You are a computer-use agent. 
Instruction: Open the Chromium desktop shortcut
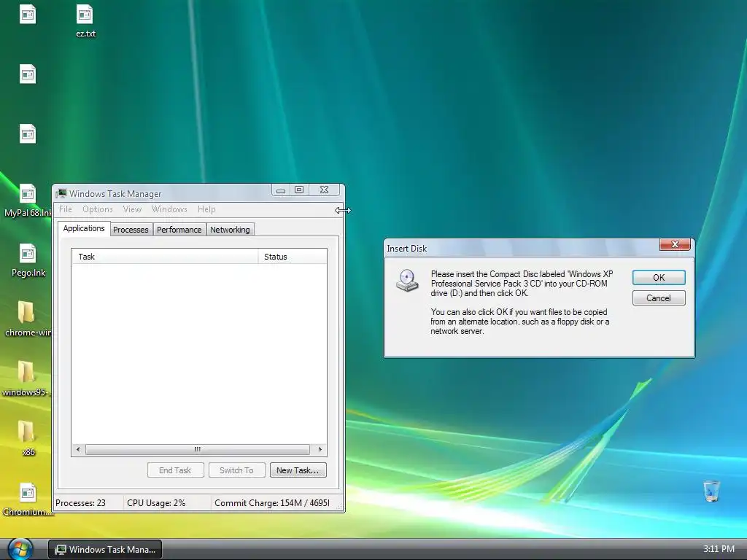point(27,499)
